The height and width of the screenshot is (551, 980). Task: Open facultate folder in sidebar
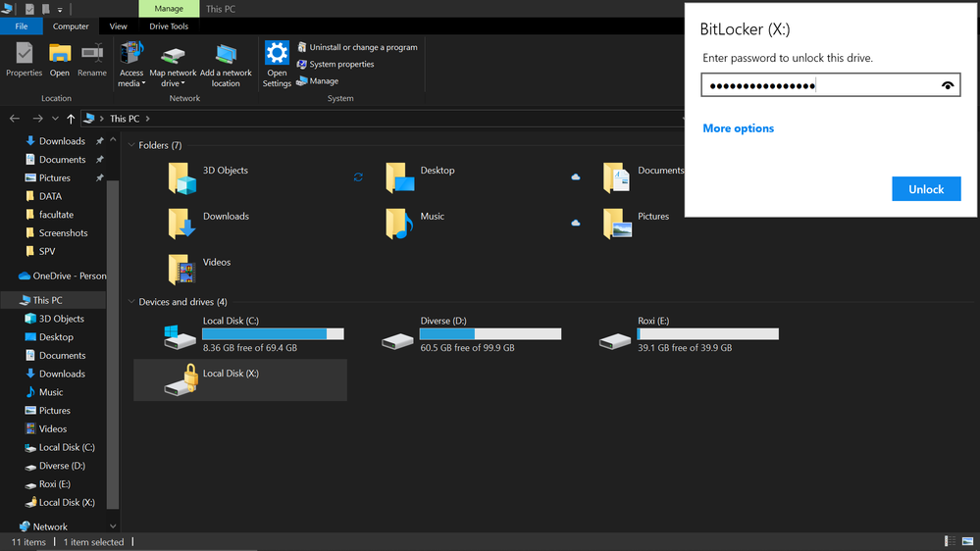pyautogui.click(x=56, y=215)
